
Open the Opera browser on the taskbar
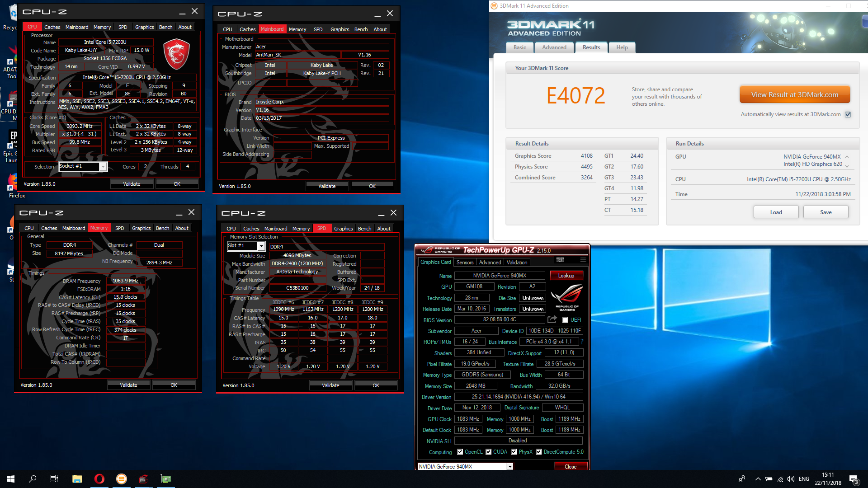[x=99, y=479]
